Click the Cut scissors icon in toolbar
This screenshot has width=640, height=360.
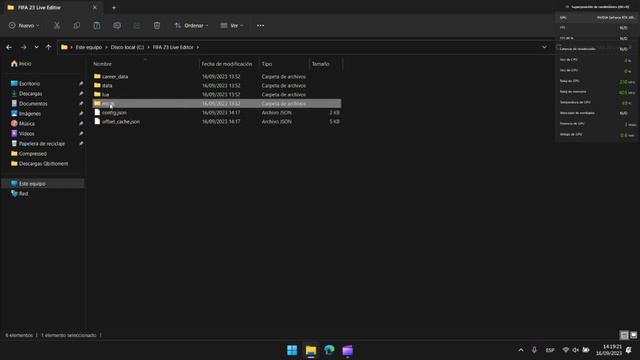tap(57, 25)
